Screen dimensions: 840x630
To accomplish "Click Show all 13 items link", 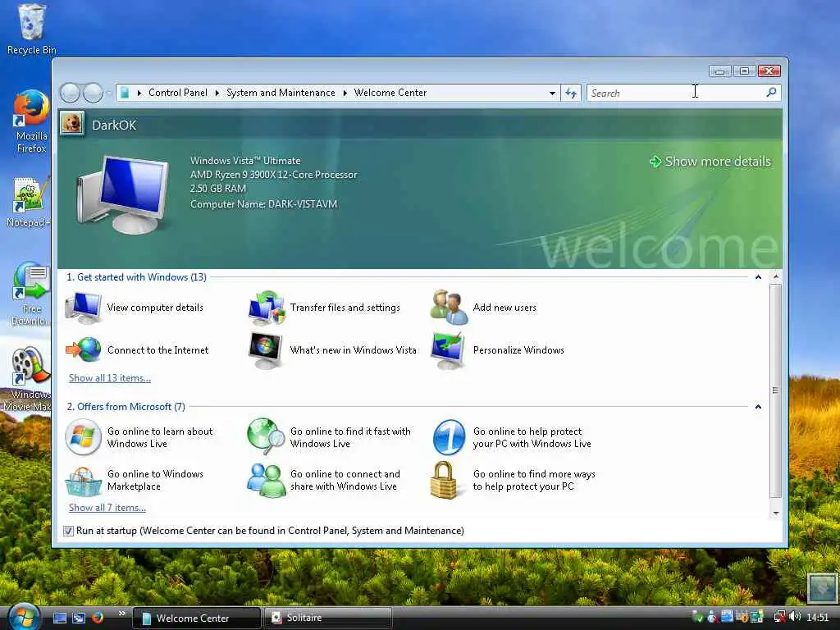I will coord(110,378).
